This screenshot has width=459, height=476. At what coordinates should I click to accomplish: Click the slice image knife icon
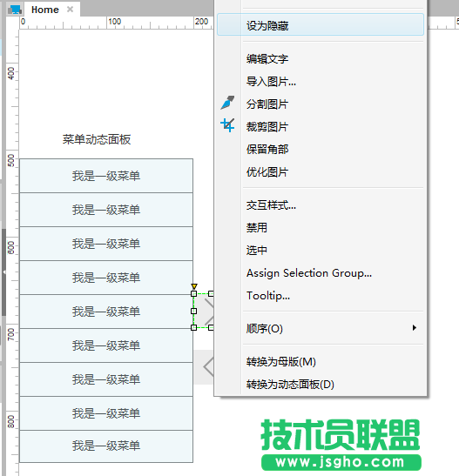click(227, 103)
